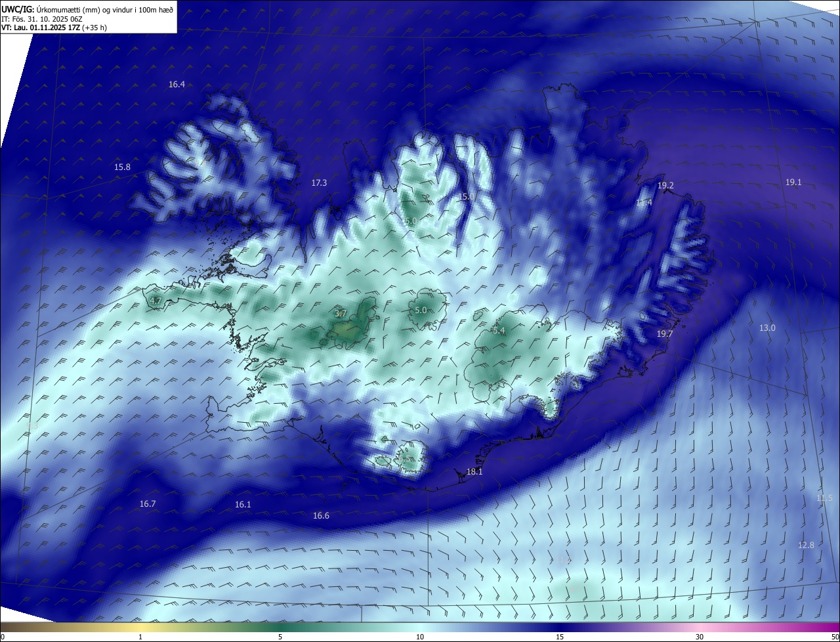The height and width of the screenshot is (642, 840).
Task: Click the colour scale tick label 30
Action: (x=700, y=637)
